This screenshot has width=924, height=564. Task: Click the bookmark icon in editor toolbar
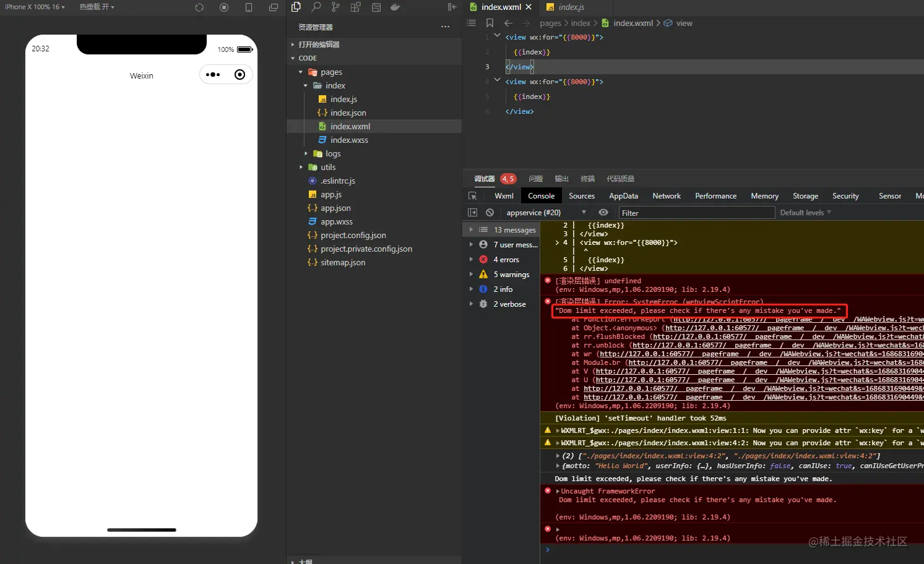point(490,23)
